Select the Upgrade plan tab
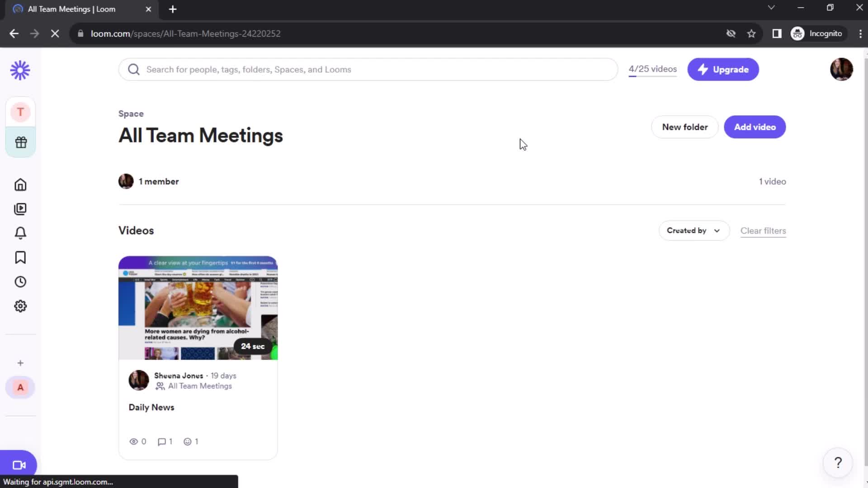Image resolution: width=868 pixels, height=488 pixels. tap(723, 69)
